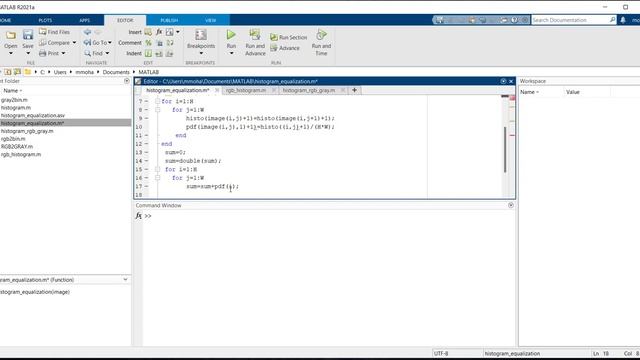This screenshot has height=360, width=640.
Task: Select RGB2GRAY.m in Current Folder
Action: point(17,147)
